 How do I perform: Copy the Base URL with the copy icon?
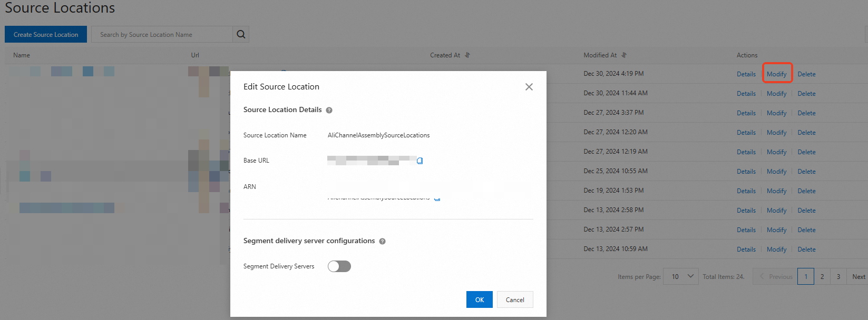(420, 161)
